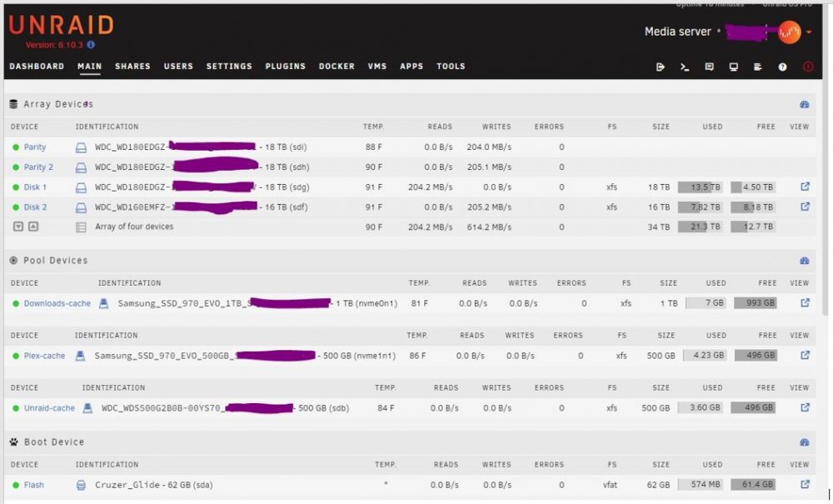Browse Plex-cache with its View icon
The height and width of the screenshot is (504, 833).
805,355
